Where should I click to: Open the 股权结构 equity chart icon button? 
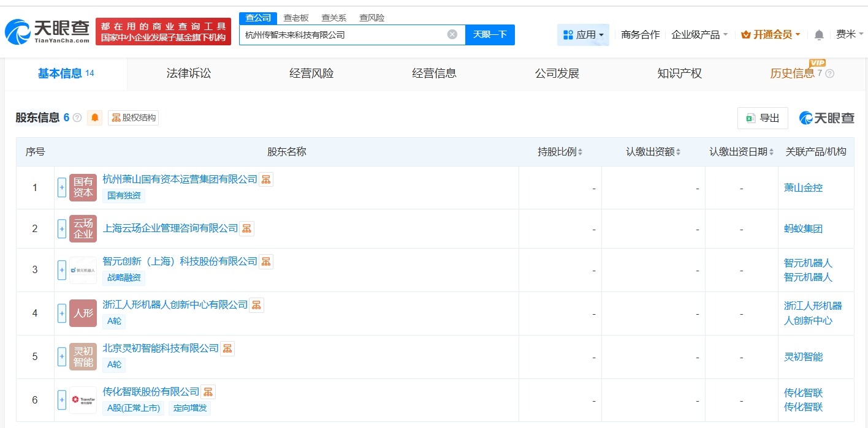tap(134, 118)
